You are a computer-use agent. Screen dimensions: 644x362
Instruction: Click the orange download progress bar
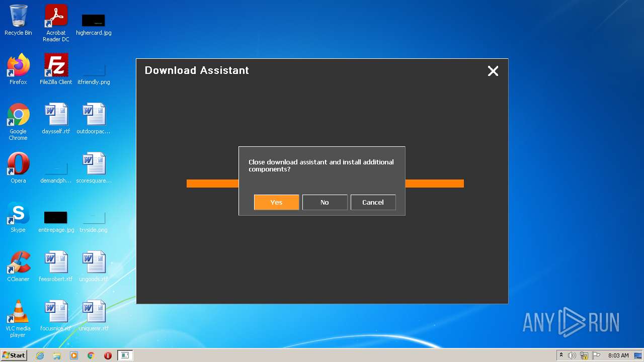point(325,184)
